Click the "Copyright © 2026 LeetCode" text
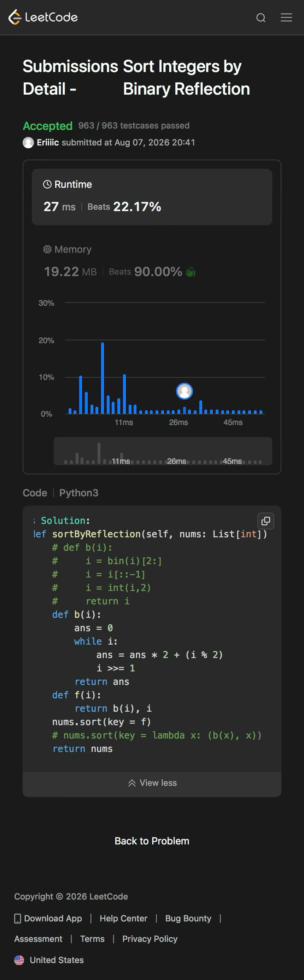This screenshot has height=980, width=304. [x=71, y=896]
